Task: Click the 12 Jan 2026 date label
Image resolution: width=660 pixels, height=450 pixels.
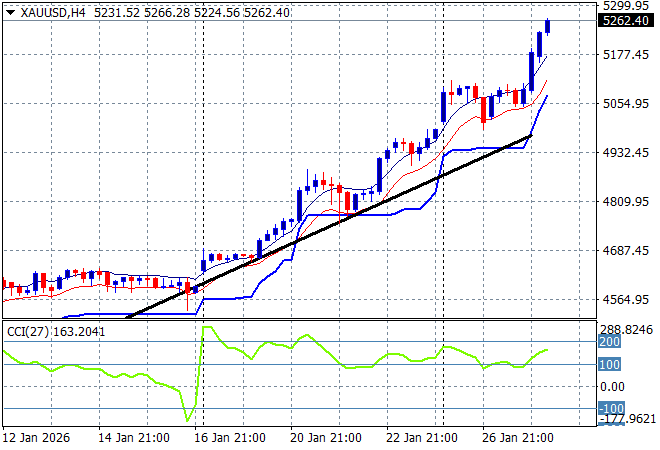Action: (39, 438)
